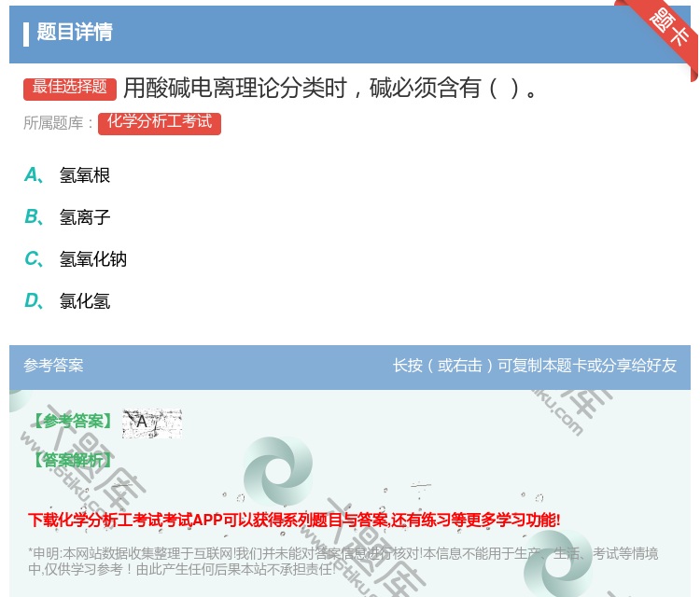Click the 申明 disclaimer text

343,561
